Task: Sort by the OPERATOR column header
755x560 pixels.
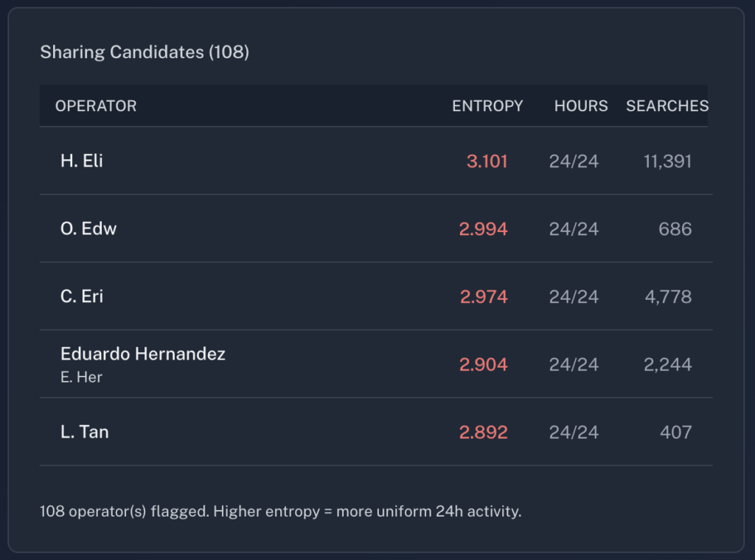Action: point(96,106)
